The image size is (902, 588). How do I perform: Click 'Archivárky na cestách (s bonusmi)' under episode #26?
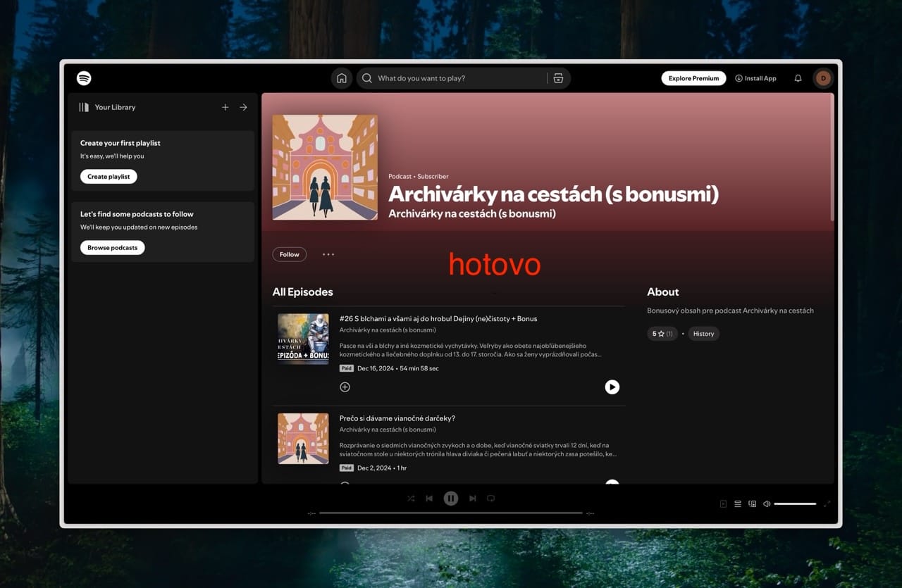(x=388, y=330)
